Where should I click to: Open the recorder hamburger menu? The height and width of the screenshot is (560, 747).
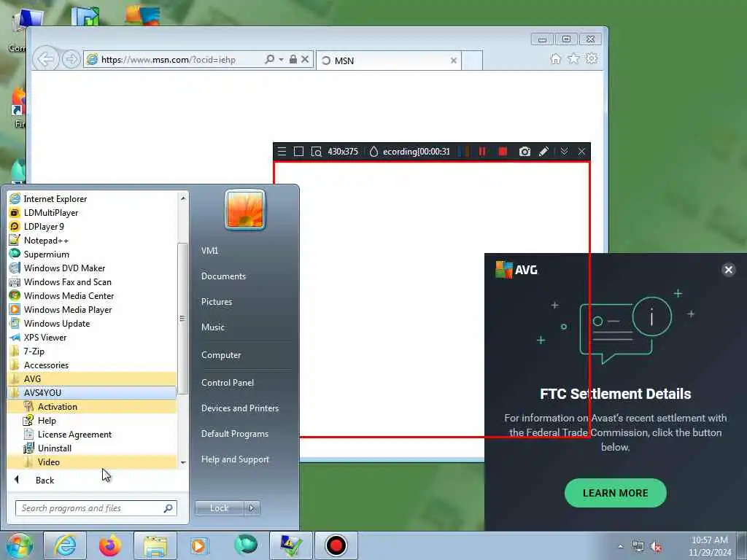pyautogui.click(x=282, y=152)
